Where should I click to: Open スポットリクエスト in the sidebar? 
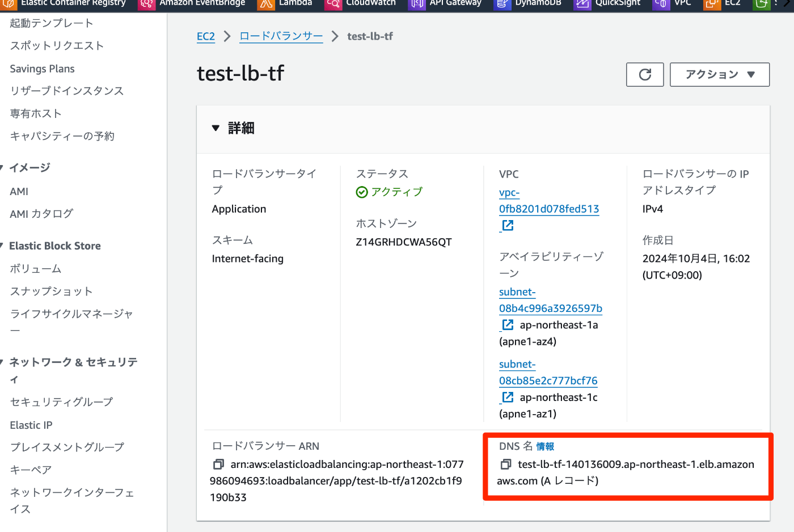(x=57, y=45)
